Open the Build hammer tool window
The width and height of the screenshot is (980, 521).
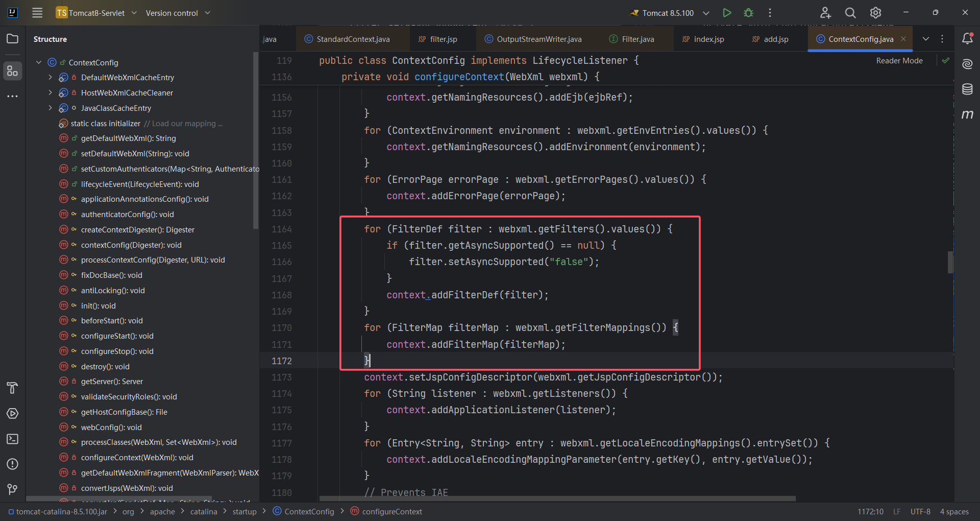click(12, 388)
